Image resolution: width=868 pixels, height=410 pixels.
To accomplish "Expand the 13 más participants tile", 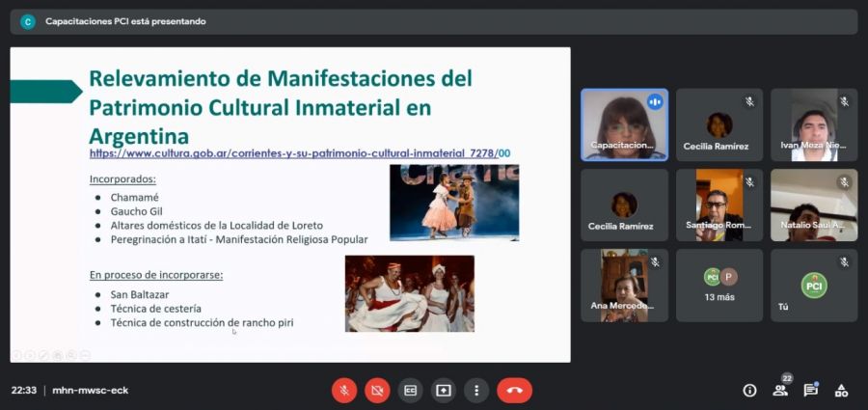I will click(719, 285).
